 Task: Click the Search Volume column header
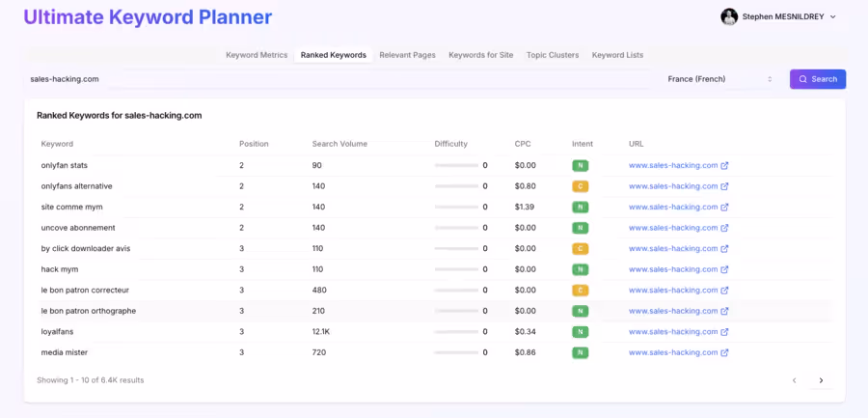(339, 144)
